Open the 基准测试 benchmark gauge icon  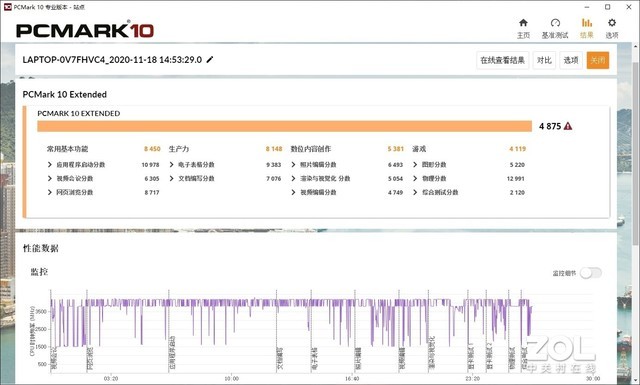point(555,23)
